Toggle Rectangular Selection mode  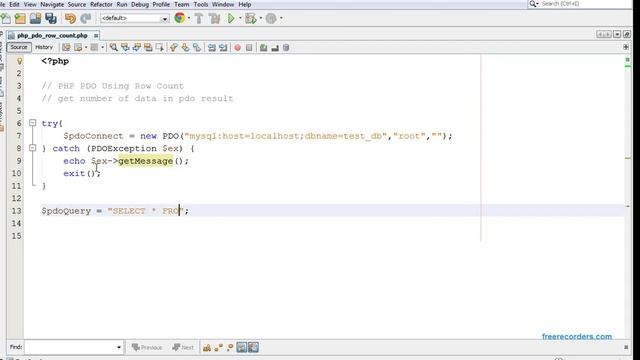[x=159, y=48]
